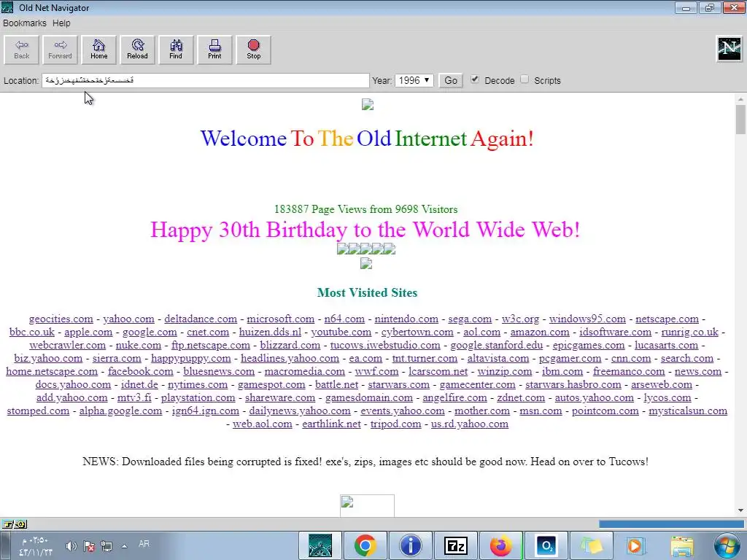Visit the microsoft.com link
The height and width of the screenshot is (560, 747).
point(281,319)
